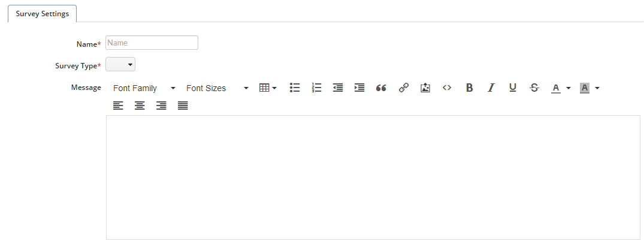
Task: Toggle strikethrough formatting
Action: click(x=534, y=88)
